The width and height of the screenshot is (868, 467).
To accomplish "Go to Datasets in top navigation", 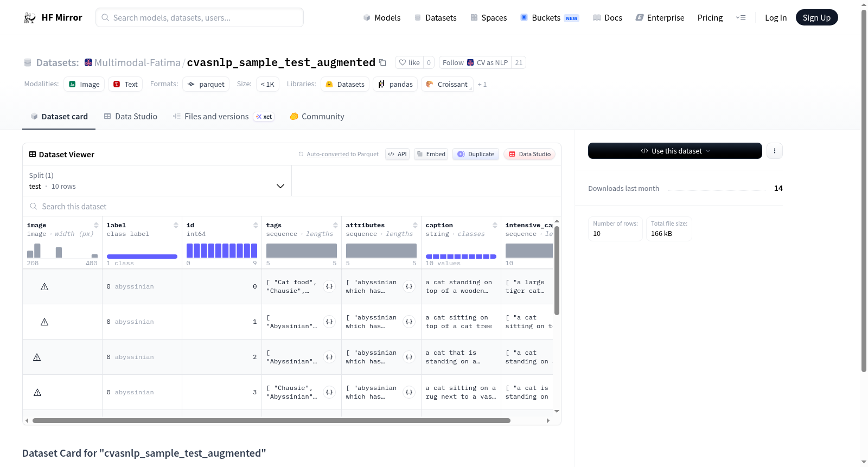I will pyautogui.click(x=435, y=17).
